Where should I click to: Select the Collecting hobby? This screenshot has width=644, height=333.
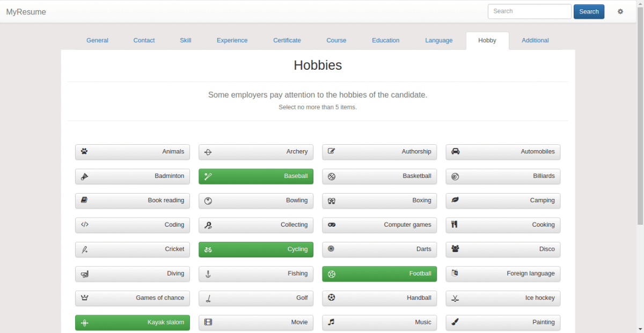(256, 225)
